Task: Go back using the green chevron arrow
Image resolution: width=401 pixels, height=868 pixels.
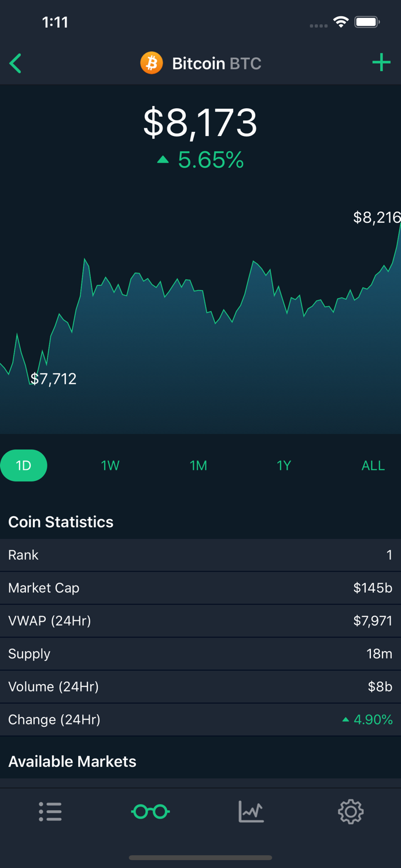Action: [15, 63]
